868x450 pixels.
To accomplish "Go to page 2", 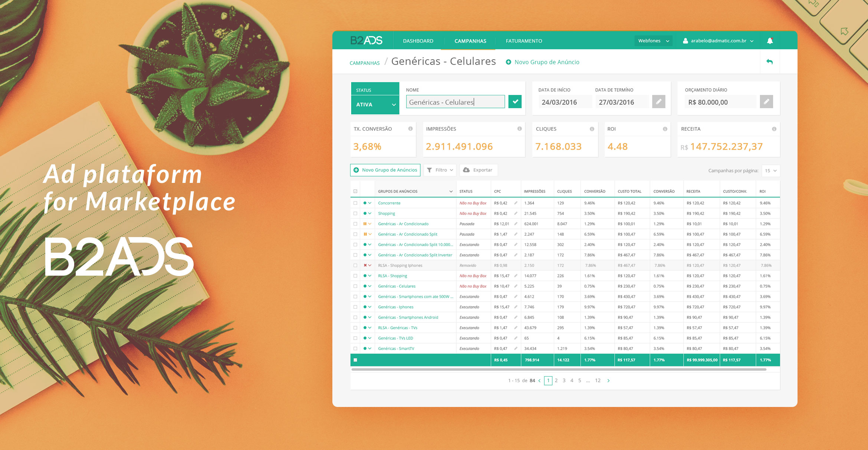I will point(556,381).
